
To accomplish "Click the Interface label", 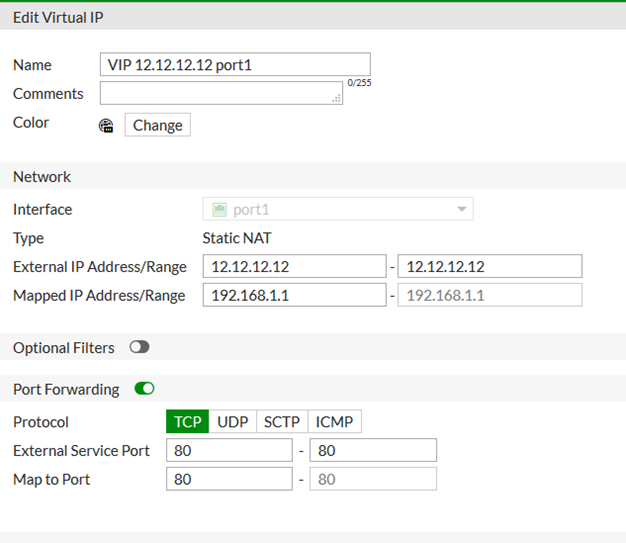I will click(42, 209).
